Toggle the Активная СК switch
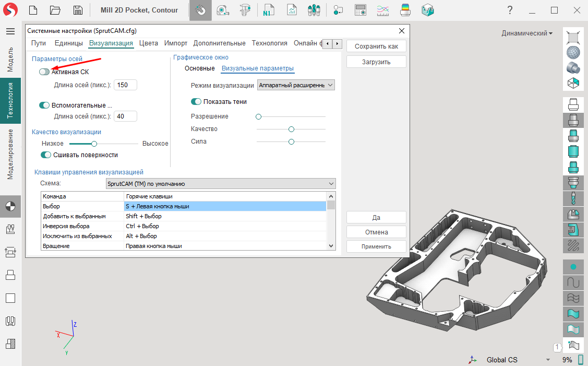The width and height of the screenshot is (588, 366). point(44,72)
